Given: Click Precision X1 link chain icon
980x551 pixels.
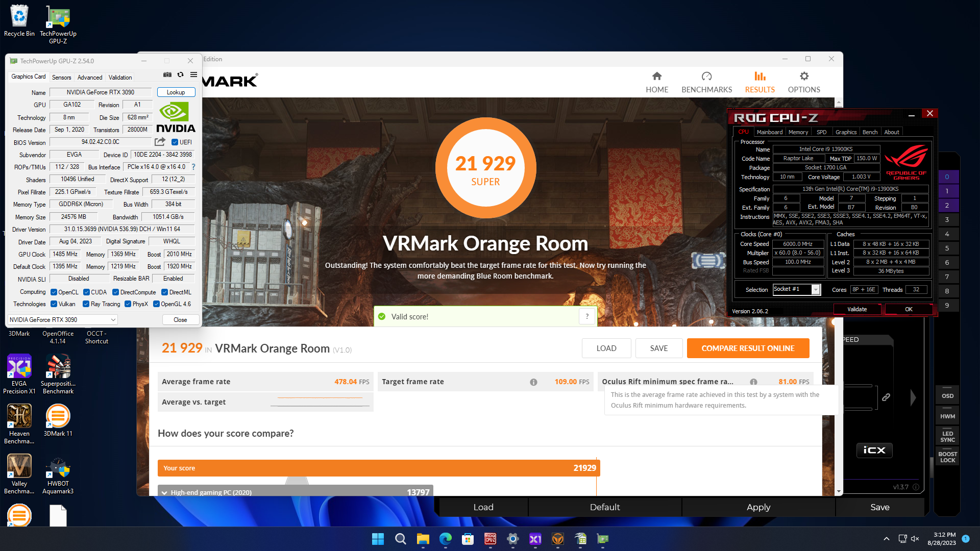Looking at the screenshot, I should [886, 397].
